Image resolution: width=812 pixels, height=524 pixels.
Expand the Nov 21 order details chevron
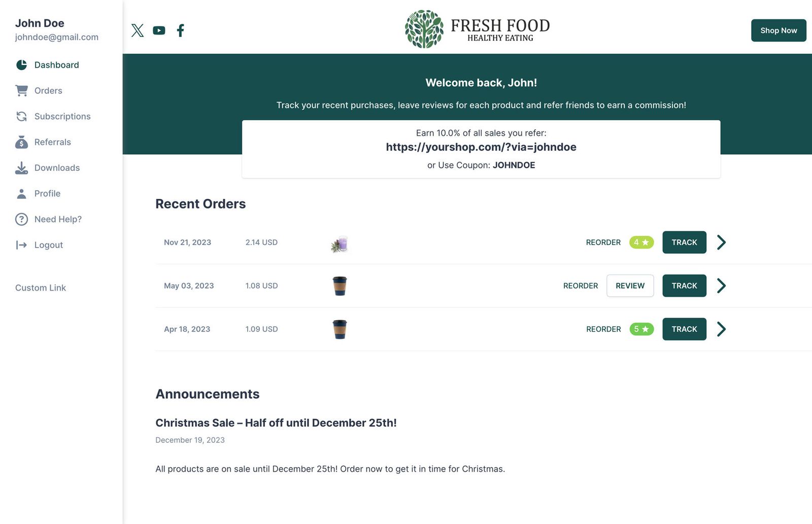[721, 242]
